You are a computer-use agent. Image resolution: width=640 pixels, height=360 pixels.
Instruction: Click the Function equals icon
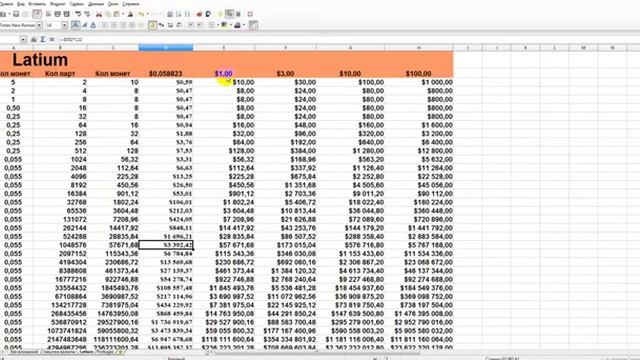point(52,40)
